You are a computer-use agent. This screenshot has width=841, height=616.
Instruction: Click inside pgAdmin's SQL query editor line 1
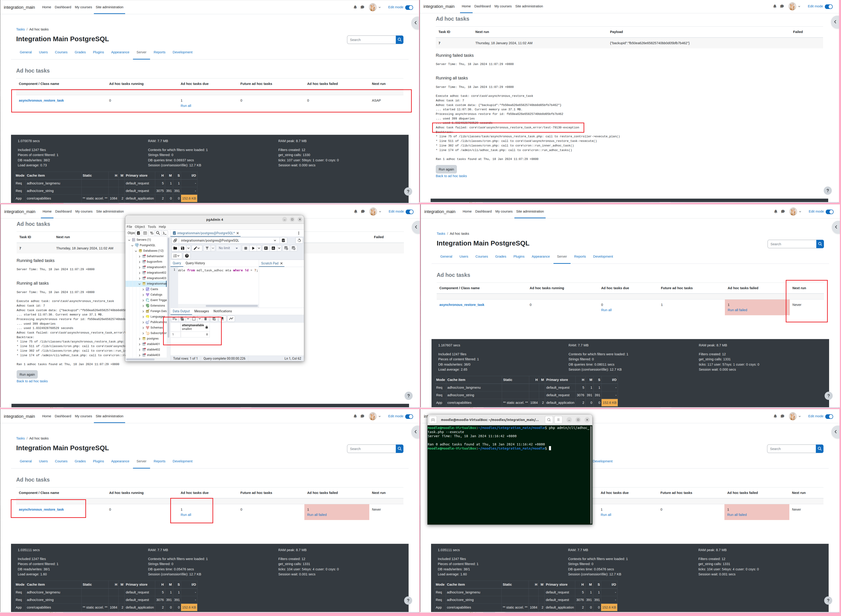pos(217,271)
